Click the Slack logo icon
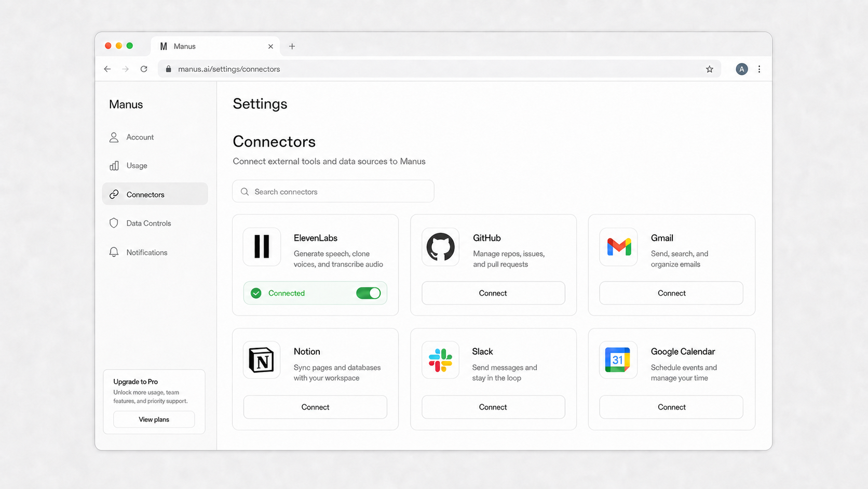The image size is (868, 489). [440, 360]
